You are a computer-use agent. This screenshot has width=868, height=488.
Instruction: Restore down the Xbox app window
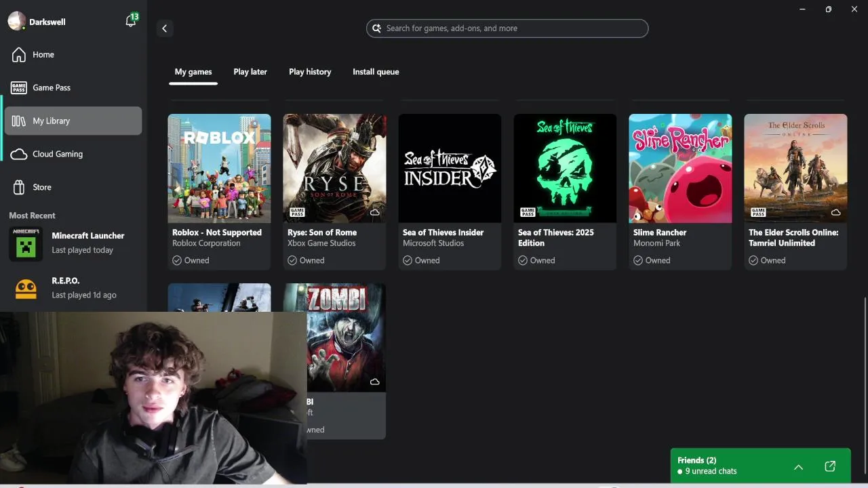coord(828,9)
